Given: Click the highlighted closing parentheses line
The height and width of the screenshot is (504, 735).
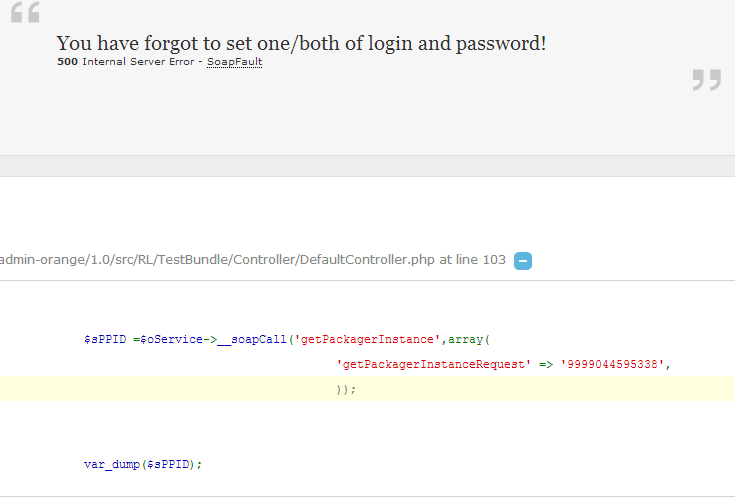Looking at the screenshot, I should click(x=346, y=389).
